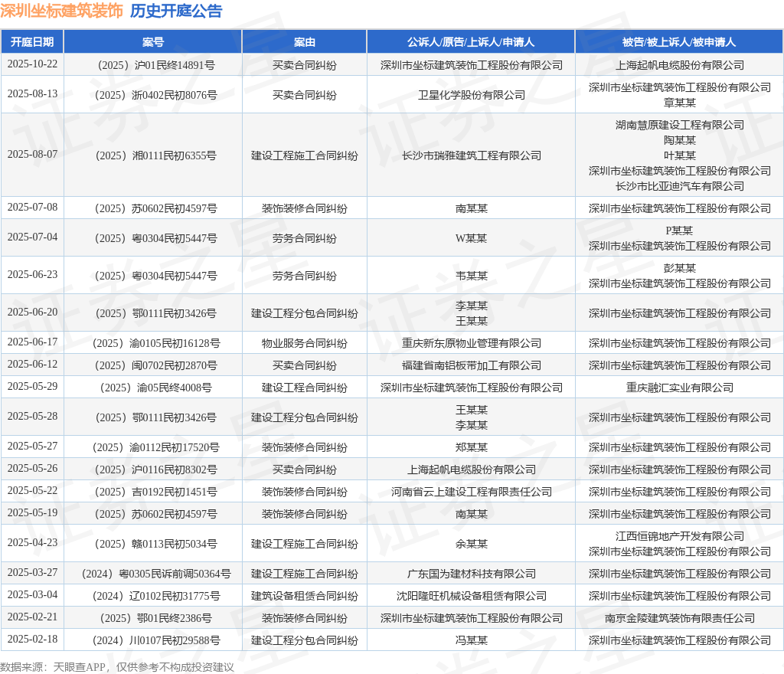Image resolution: width=784 pixels, height=674 pixels.
Task: Select the date cell 2025-06-23
Action: [x=32, y=274]
